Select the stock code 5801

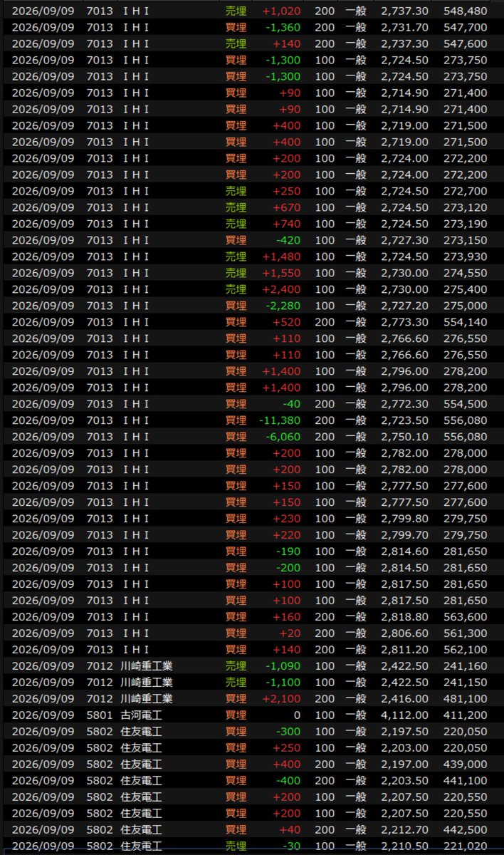click(x=100, y=715)
